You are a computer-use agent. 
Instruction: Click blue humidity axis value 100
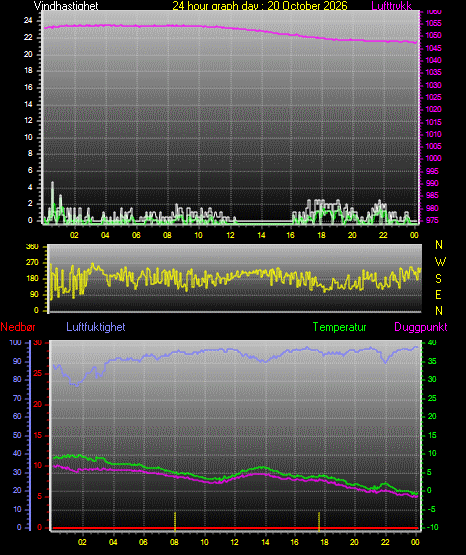coord(16,342)
